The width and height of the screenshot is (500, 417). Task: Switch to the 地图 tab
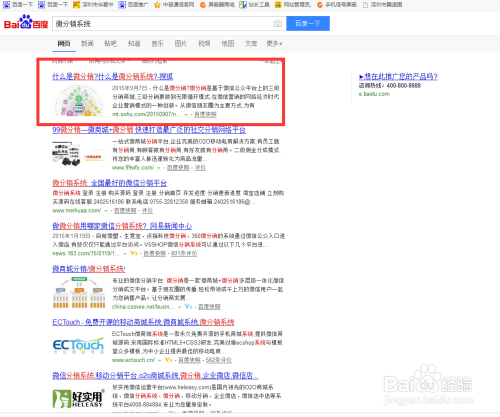click(x=228, y=44)
